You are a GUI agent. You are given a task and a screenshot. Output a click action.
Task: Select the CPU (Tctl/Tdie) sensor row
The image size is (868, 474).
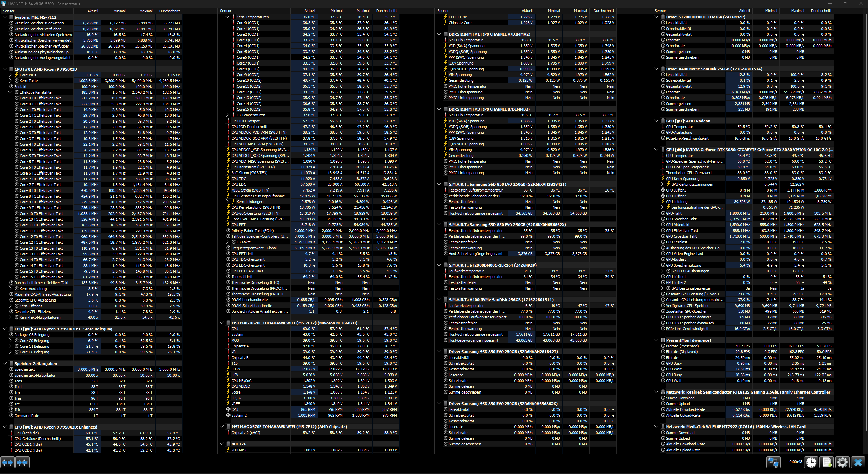[x=26, y=433]
